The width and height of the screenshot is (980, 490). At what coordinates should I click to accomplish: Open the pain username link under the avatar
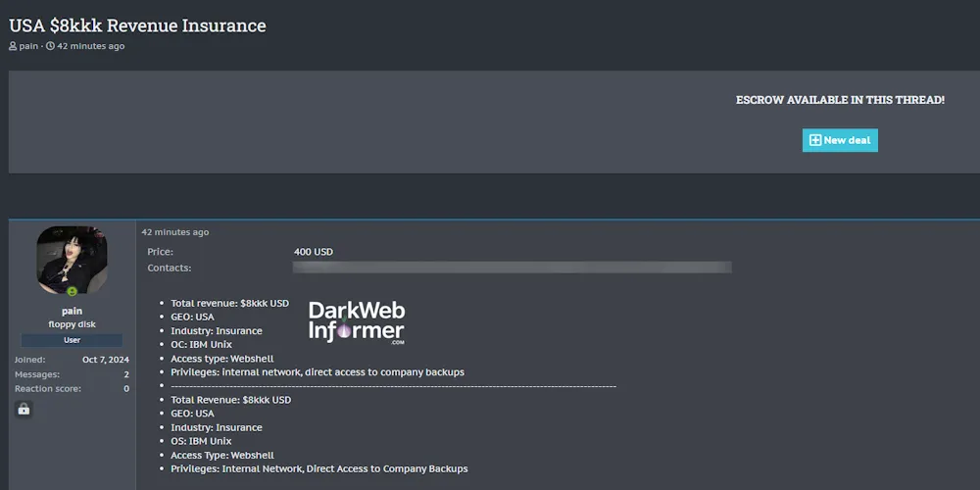pyautogui.click(x=72, y=311)
